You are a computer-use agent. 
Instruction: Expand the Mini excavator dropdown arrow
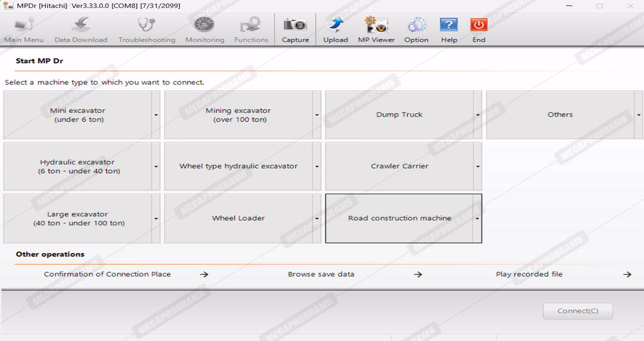(x=156, y=115)
